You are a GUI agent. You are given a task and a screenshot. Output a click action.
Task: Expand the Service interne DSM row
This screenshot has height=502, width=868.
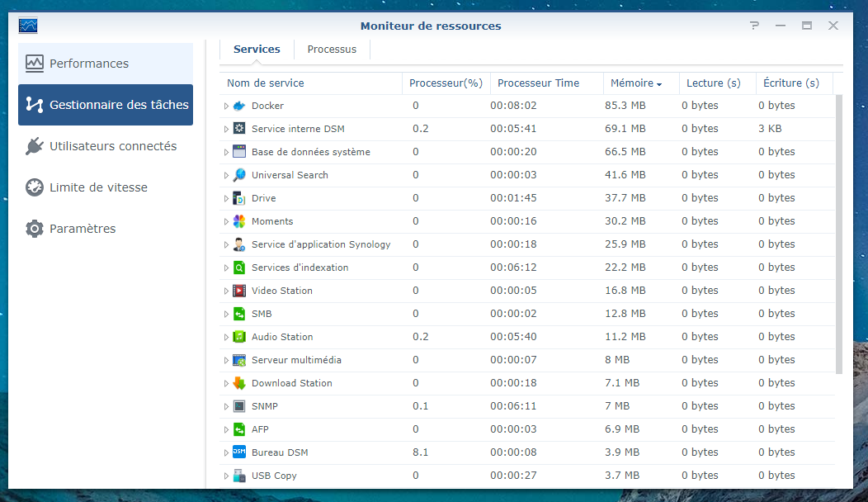[x=226, y=129]
